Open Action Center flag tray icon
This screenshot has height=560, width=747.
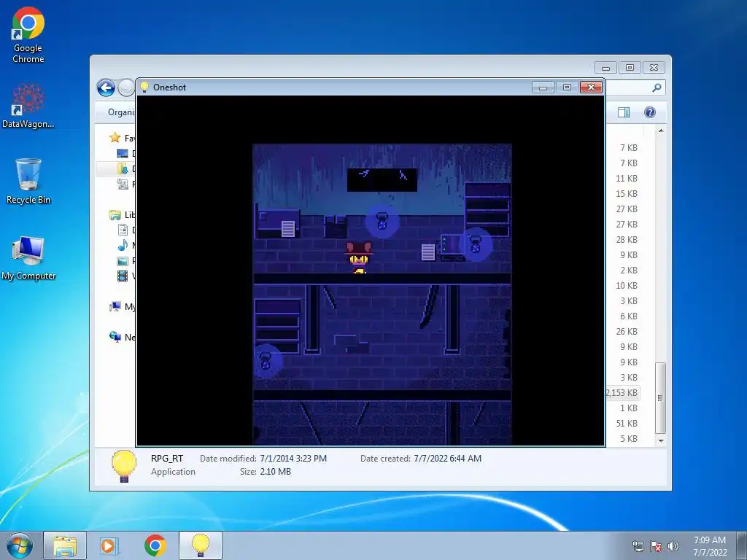tap(656, 546)
